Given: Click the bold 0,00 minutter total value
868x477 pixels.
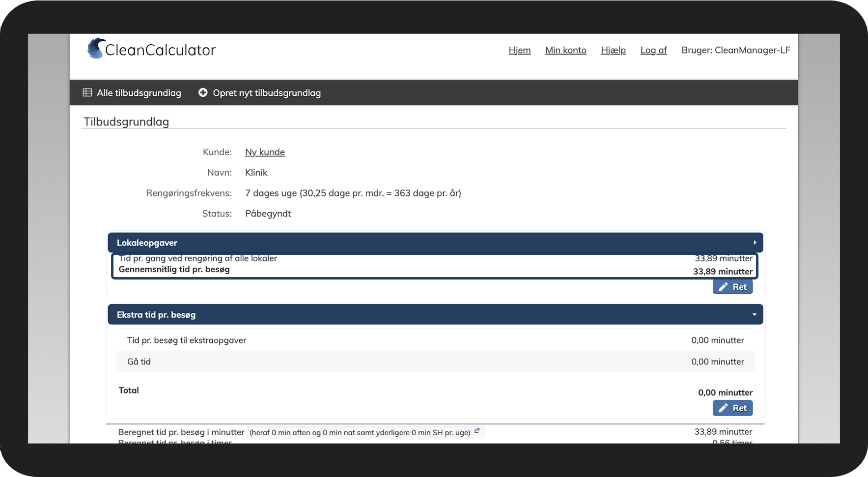Looking at the screenshot, I should point(726,393).
